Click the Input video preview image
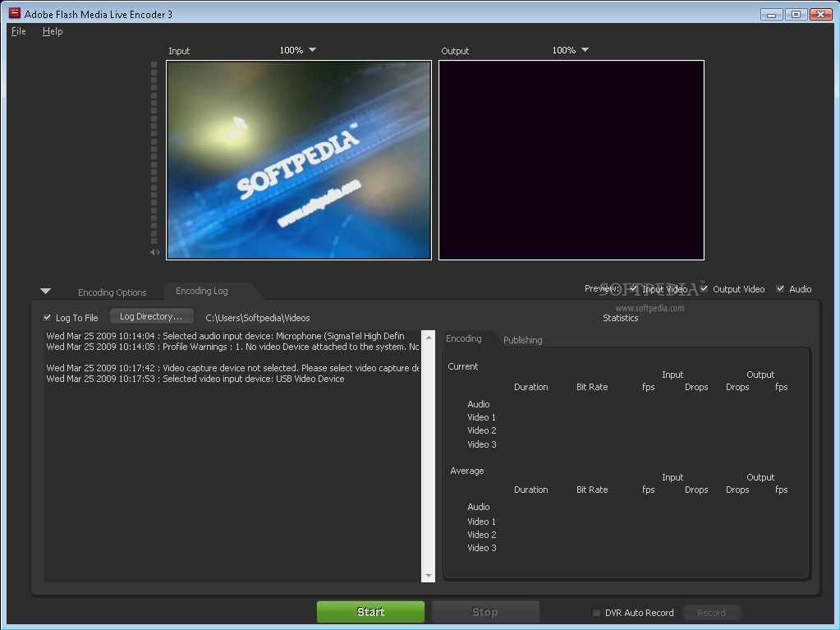840x630 pixels. (x=299, y=160)
